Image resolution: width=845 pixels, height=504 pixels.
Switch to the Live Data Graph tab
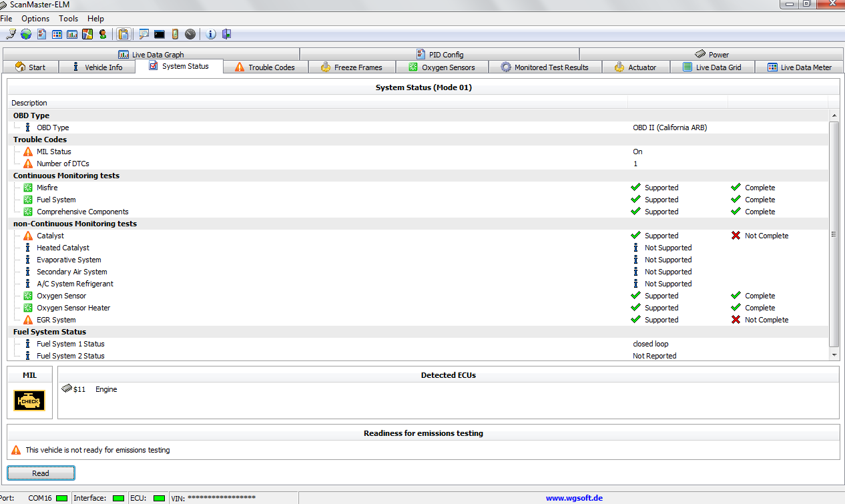(151, 55)
